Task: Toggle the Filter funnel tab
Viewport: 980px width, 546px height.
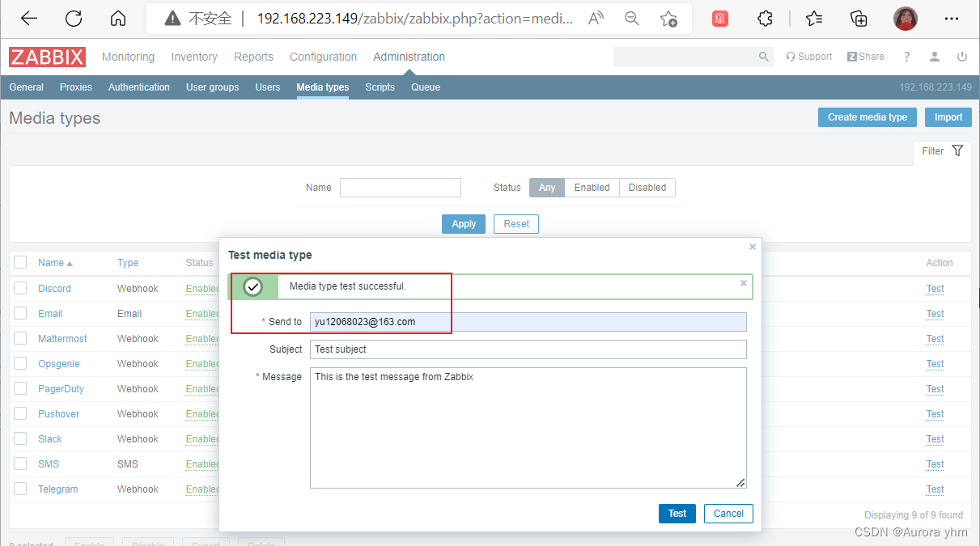Action: pyautogui.click(x=943, y=151)
